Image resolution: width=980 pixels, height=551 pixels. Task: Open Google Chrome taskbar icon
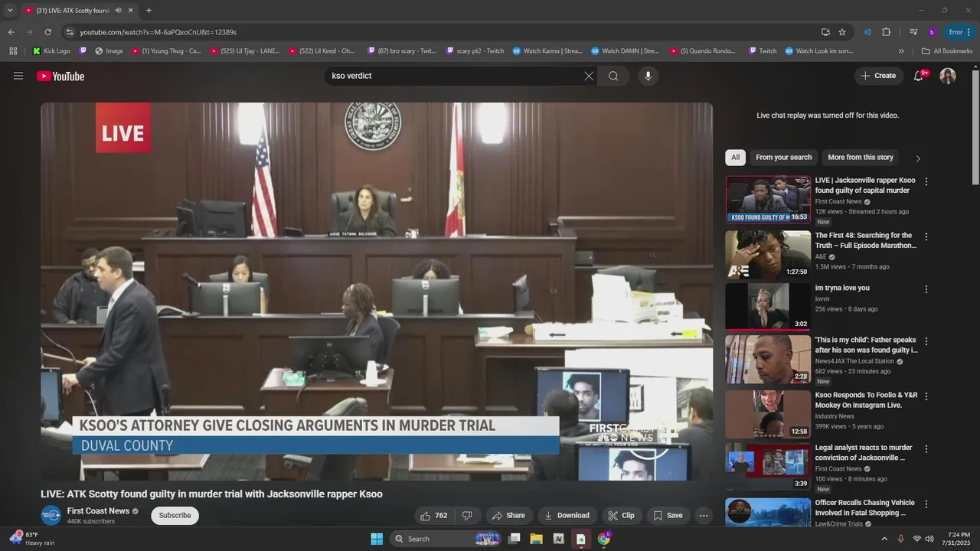coord(603,539)
